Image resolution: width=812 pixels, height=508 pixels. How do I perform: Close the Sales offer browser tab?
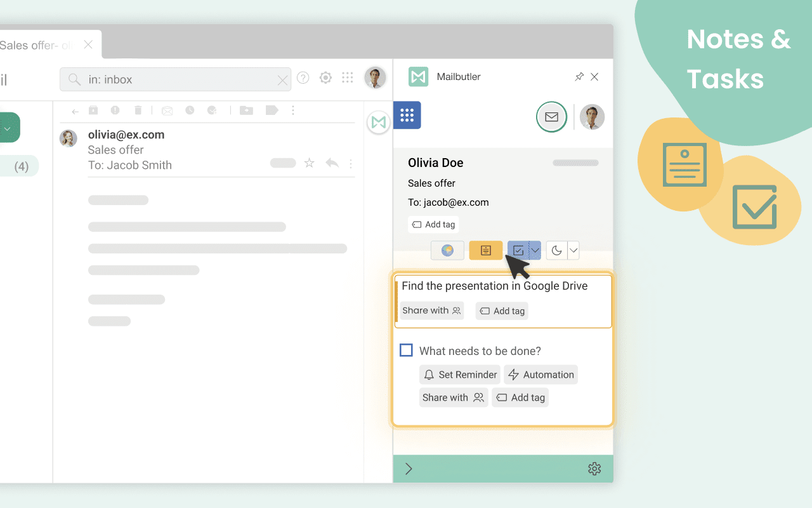88,44
